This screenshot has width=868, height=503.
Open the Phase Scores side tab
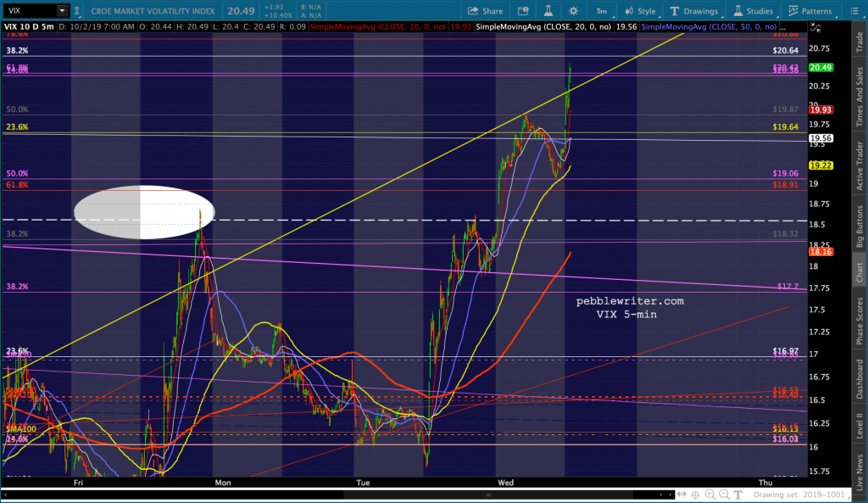point(860,321)
